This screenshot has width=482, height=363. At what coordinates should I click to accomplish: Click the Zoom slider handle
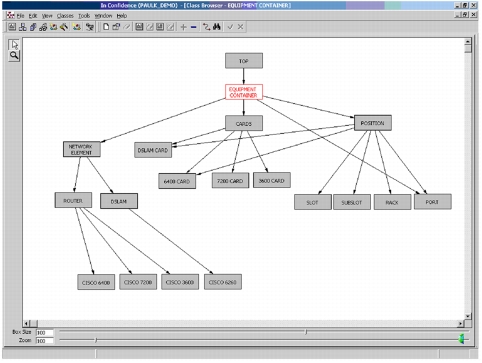click(x=96, y=340)
